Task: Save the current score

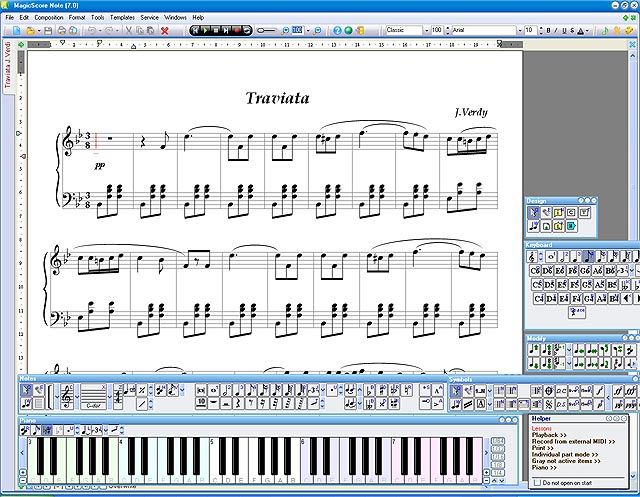Action: click(x=48, y=31)
